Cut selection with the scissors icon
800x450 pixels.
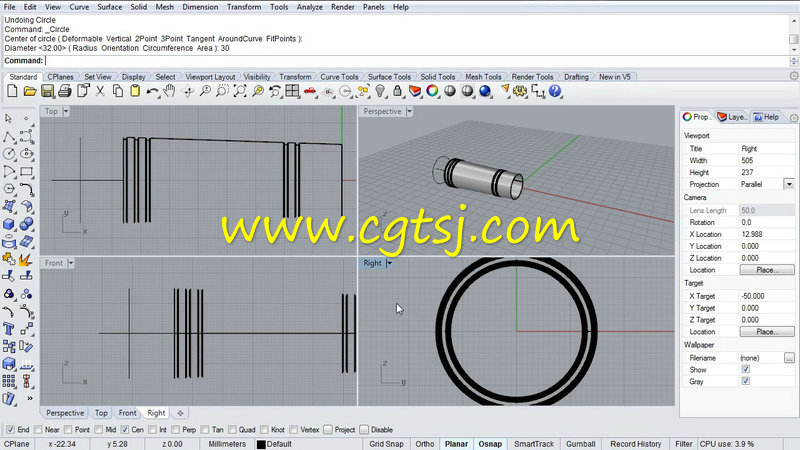tap(100, 91)
